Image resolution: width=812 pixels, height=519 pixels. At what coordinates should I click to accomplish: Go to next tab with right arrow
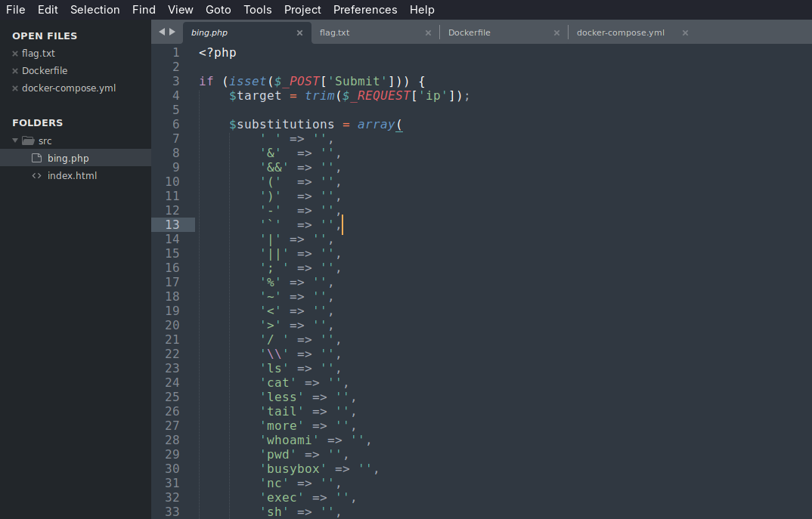click(172, 32)
